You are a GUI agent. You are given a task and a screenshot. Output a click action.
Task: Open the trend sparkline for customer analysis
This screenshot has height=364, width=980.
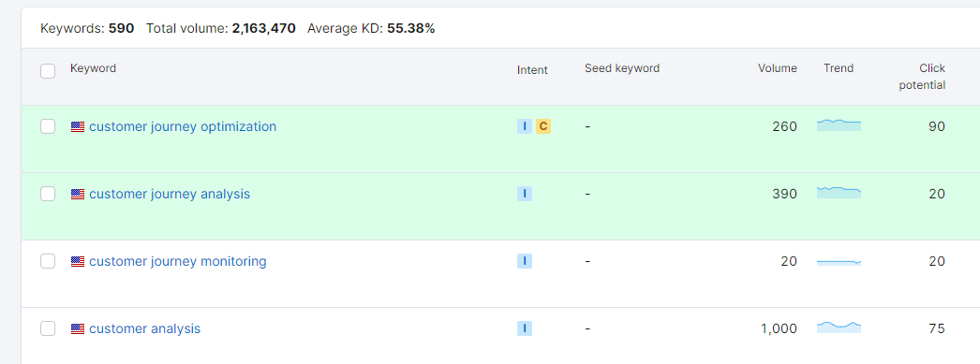(x=839, y=328)
